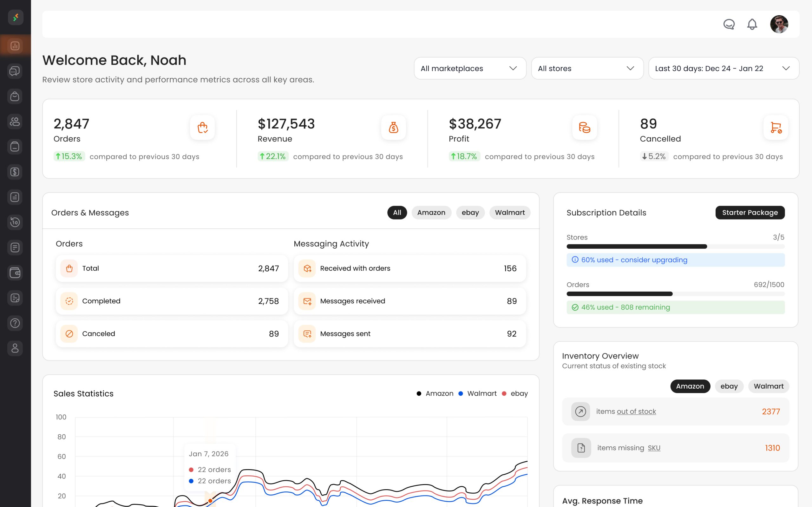
Task: Click the Starter Package button
Action: pyautogui.click(x=750, y=213)
